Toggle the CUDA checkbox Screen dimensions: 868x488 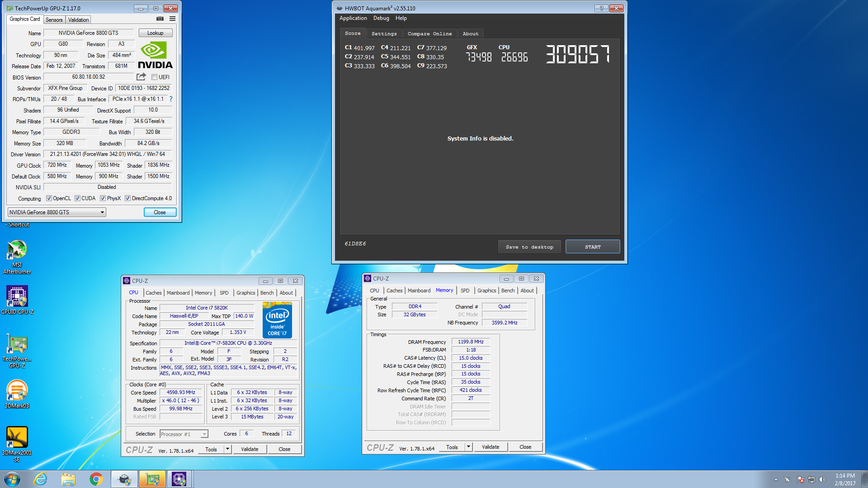coord(77,198)
